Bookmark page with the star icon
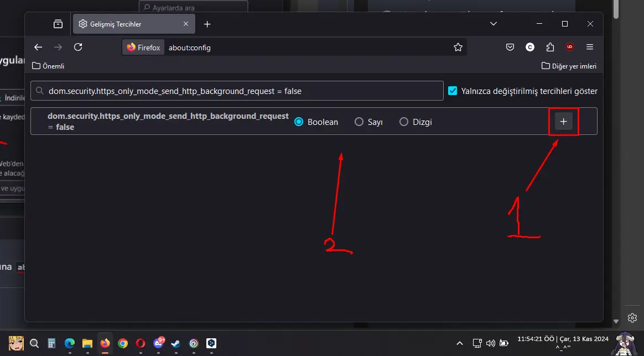Screen dimensions: 644x356 click(458, 47)
